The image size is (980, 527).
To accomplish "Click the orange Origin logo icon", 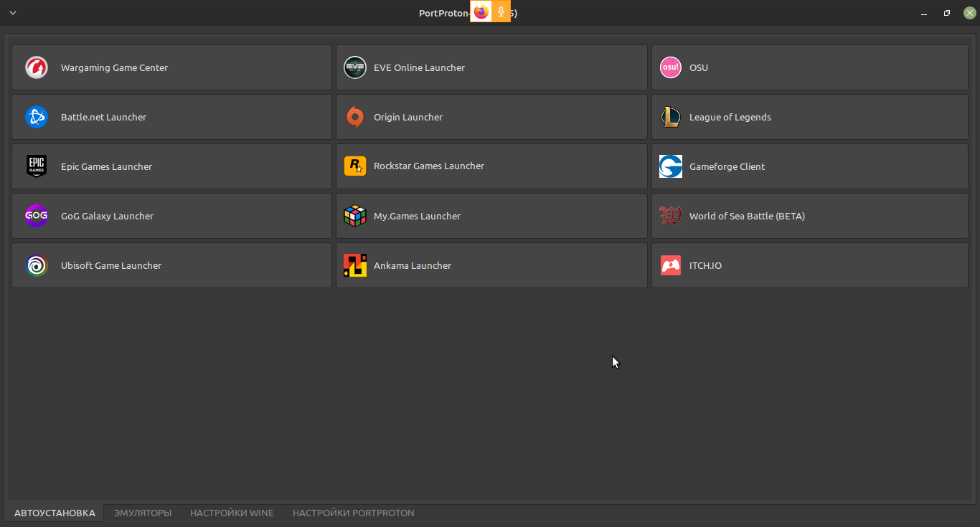I will (x=355, y=117).
